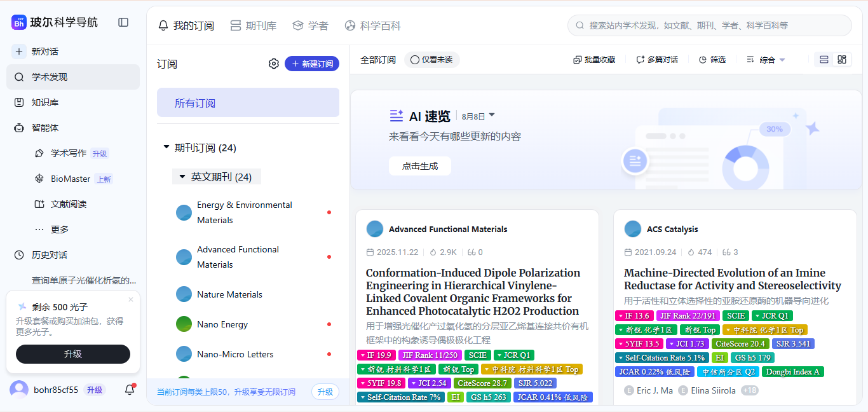
Task: Open 文献阅读 in the sidebar
Action: point(69,204)
